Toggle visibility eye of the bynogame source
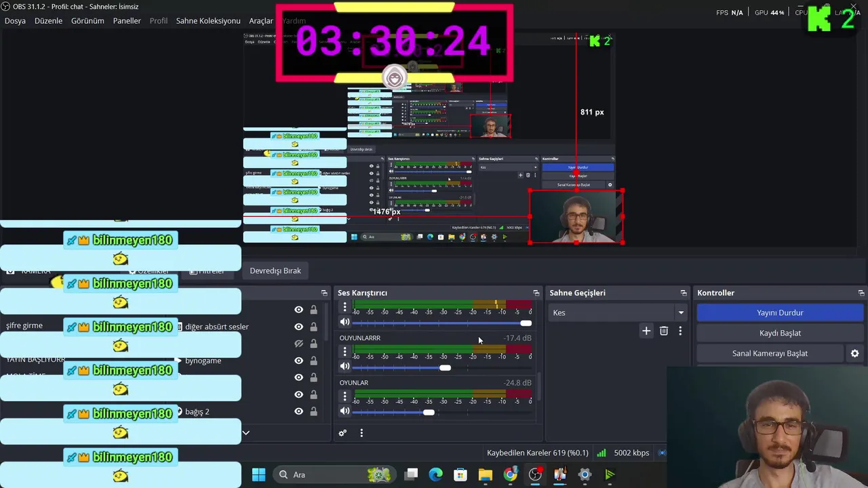This screenshot has height=488, width=868. coord(298,361)
